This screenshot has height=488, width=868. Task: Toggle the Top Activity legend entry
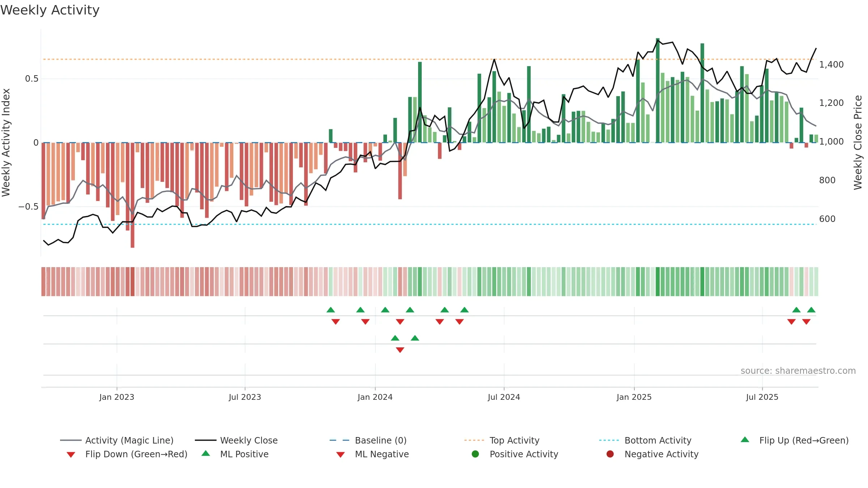click(502, 440)
